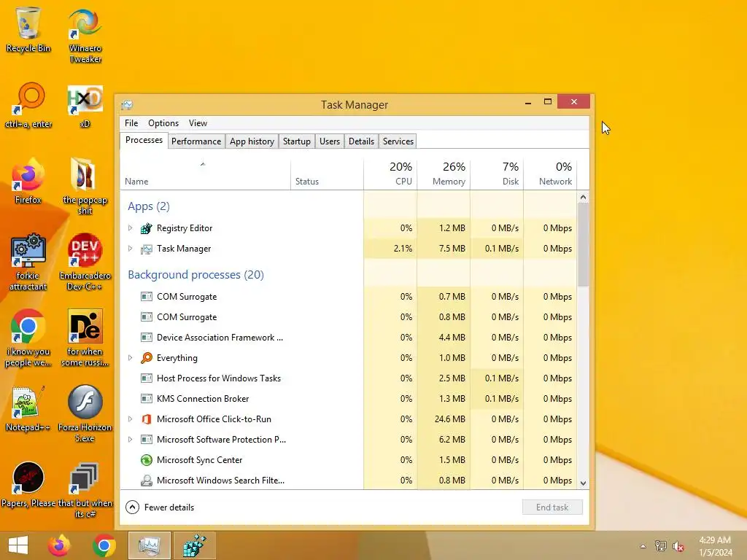This screenshot has height=560, width=747.
Task: Click the 'Background processes (20)' group header
Action: [196, 275]
